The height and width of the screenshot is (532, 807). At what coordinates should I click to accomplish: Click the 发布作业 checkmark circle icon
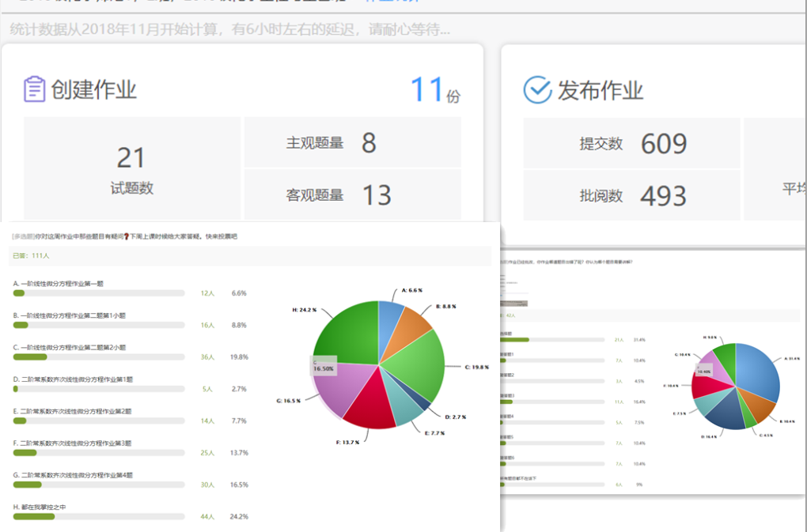click(x=537, y=90)
